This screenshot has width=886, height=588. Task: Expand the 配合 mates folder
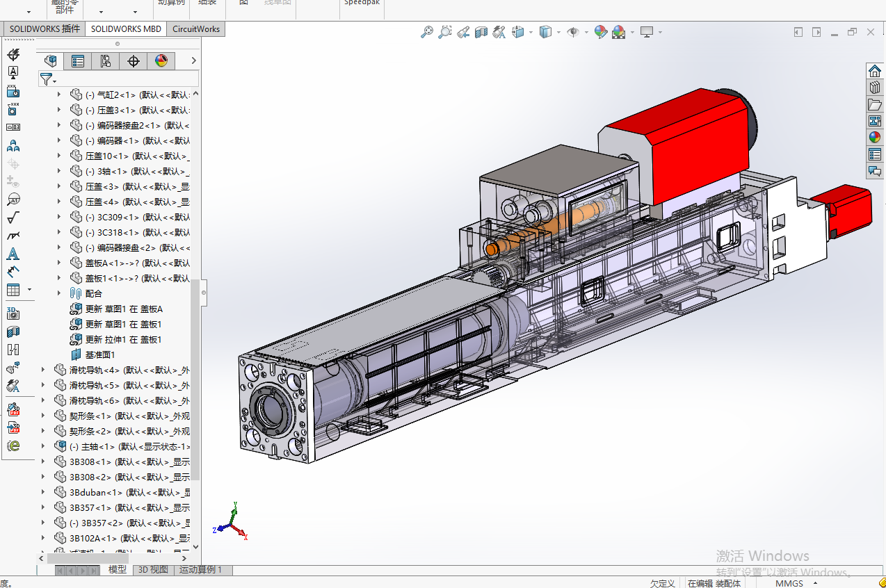point(59,293)
